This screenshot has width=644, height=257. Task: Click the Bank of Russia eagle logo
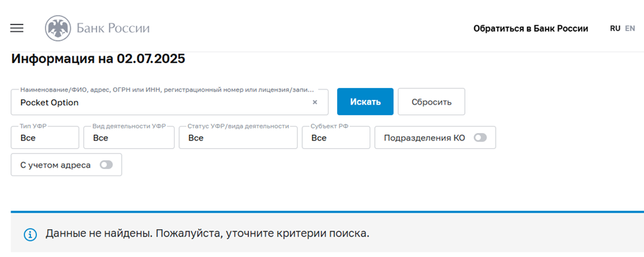tap(58, 28)
